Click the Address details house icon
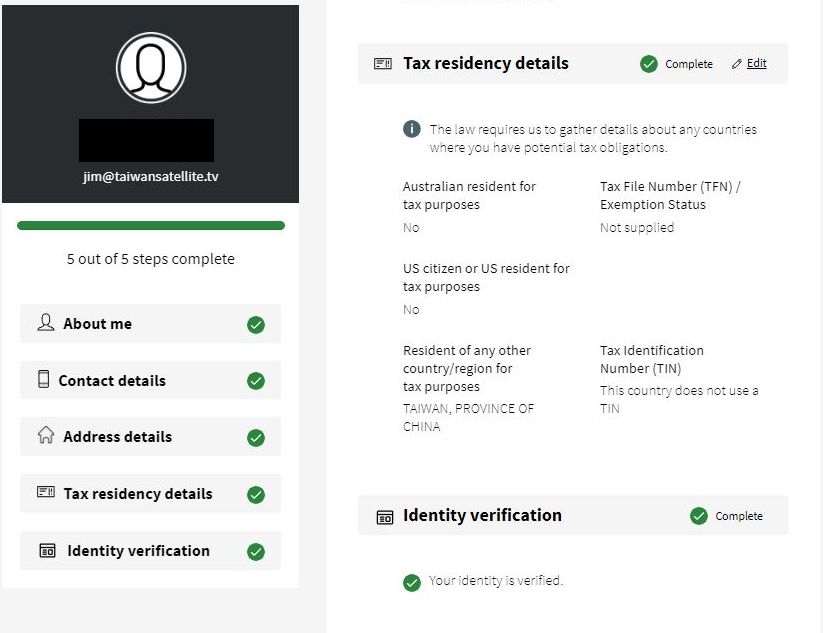Screen dimensions: 823x633 45,435
